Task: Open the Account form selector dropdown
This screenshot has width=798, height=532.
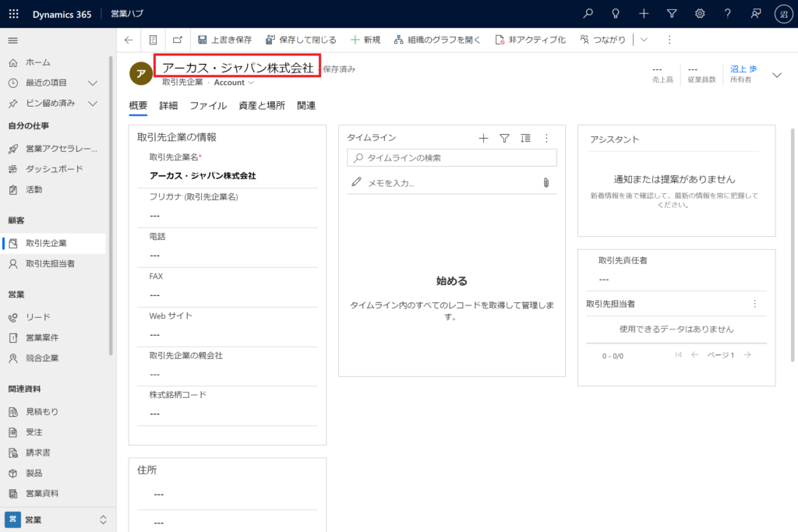Action: (234, 83)
